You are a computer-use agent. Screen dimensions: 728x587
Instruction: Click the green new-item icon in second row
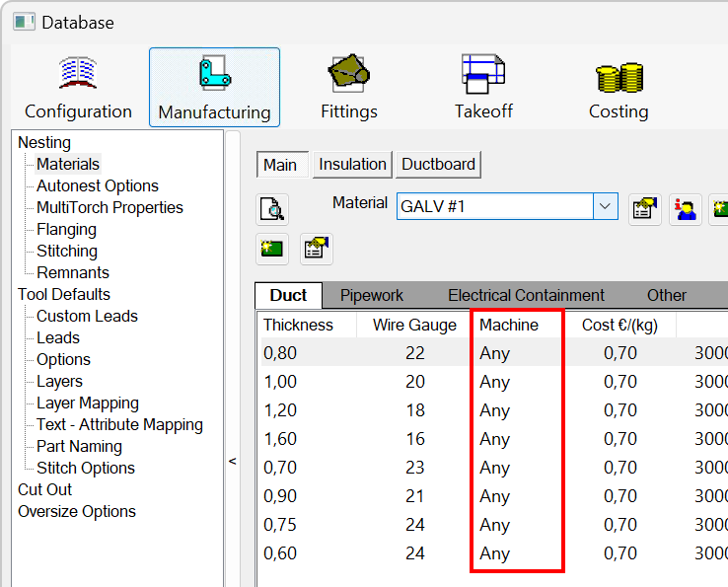(x=271, y=249)
